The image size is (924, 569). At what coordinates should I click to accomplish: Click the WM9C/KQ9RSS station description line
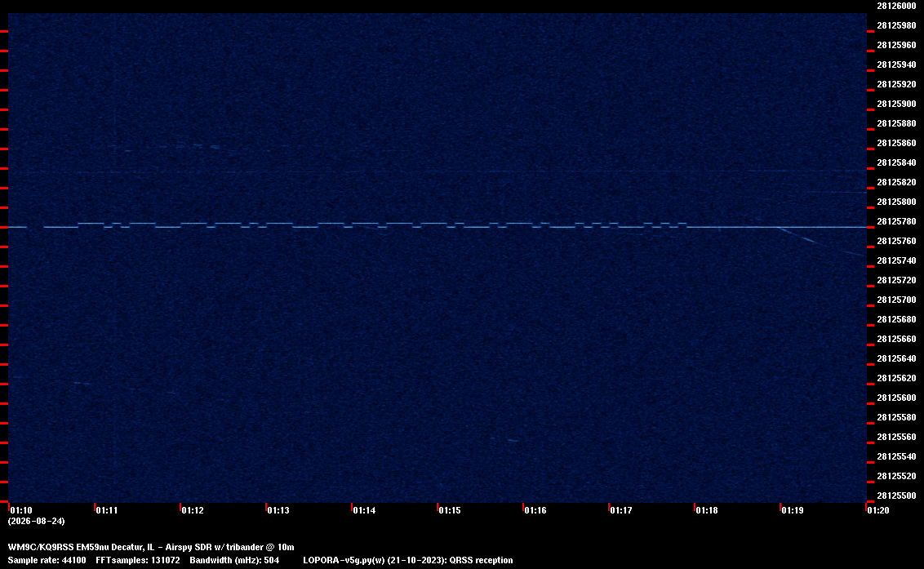click(151, 547)
